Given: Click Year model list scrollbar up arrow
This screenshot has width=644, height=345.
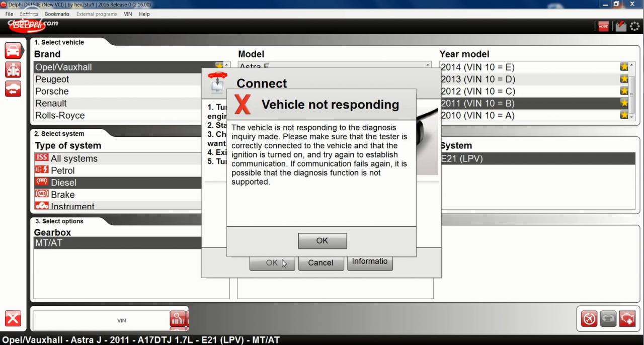Looking at the screenshot, I should click(x=632, y=64).
